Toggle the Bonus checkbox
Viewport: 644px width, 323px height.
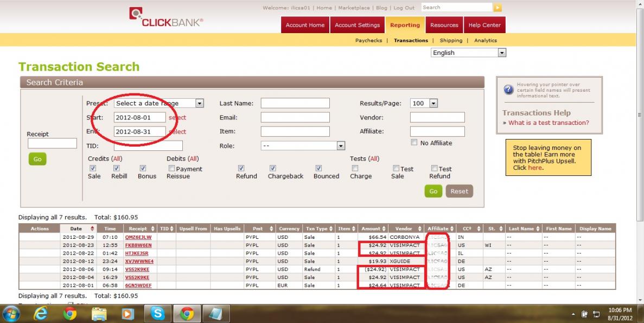143,168
